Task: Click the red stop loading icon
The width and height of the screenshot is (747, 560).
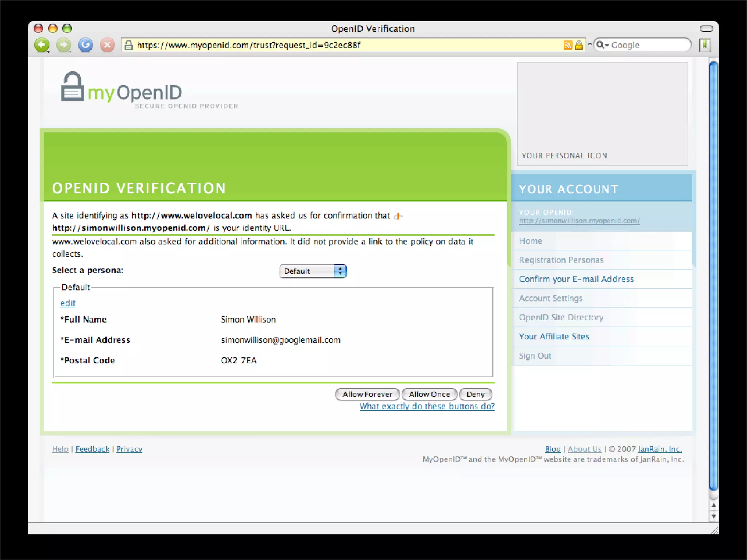Action: coord(107,45)
